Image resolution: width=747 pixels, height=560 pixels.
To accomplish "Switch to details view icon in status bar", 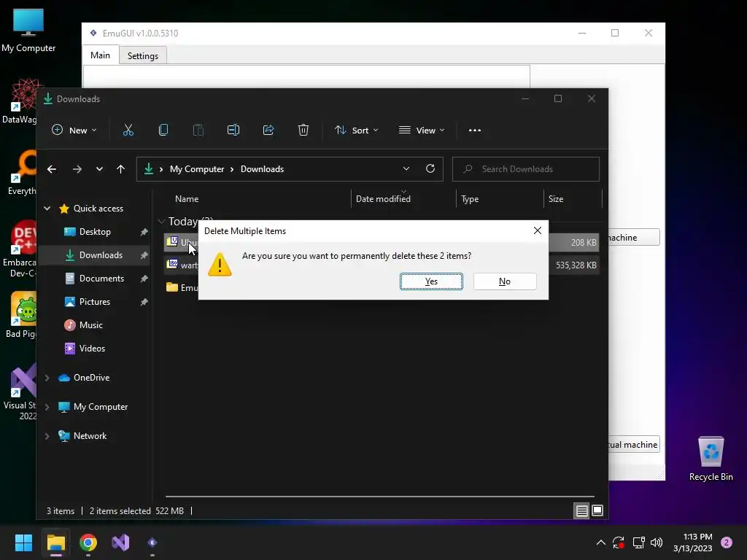I will pyautogui.click(x=581, y=511).
